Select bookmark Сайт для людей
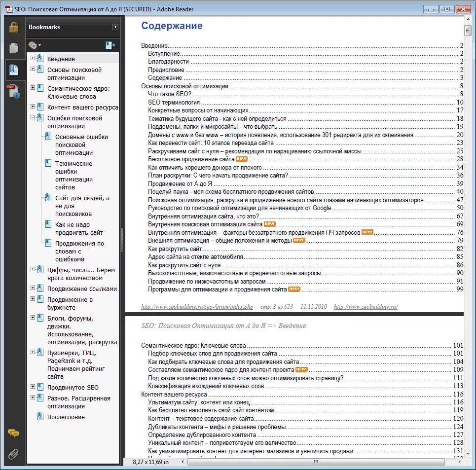 tap(82, 206)
